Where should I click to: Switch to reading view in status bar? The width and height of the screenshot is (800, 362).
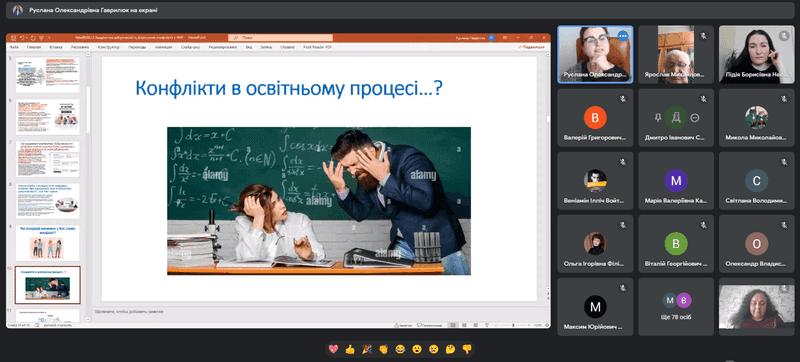pyautogui.click(x=476, y=325)
